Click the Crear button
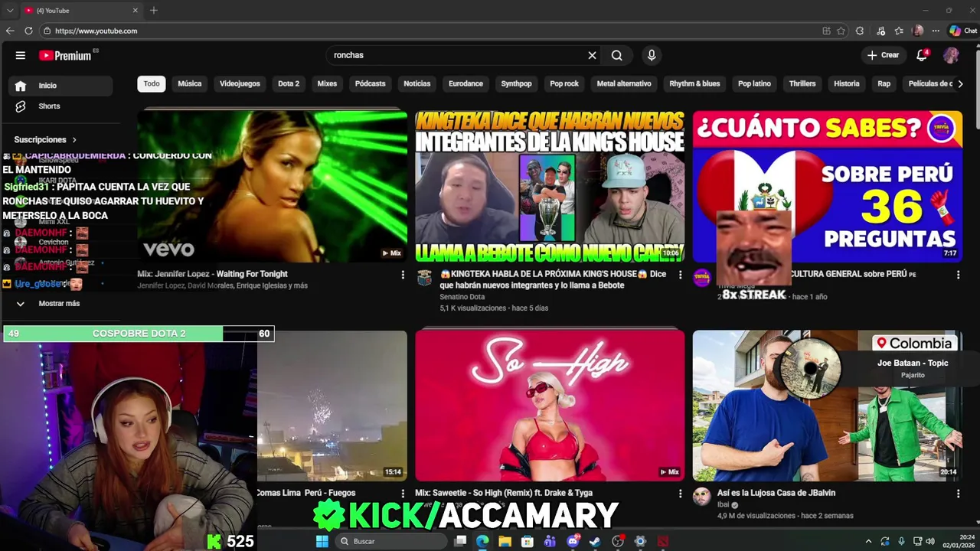The image size is (980, 551). [x=883, y=55]
